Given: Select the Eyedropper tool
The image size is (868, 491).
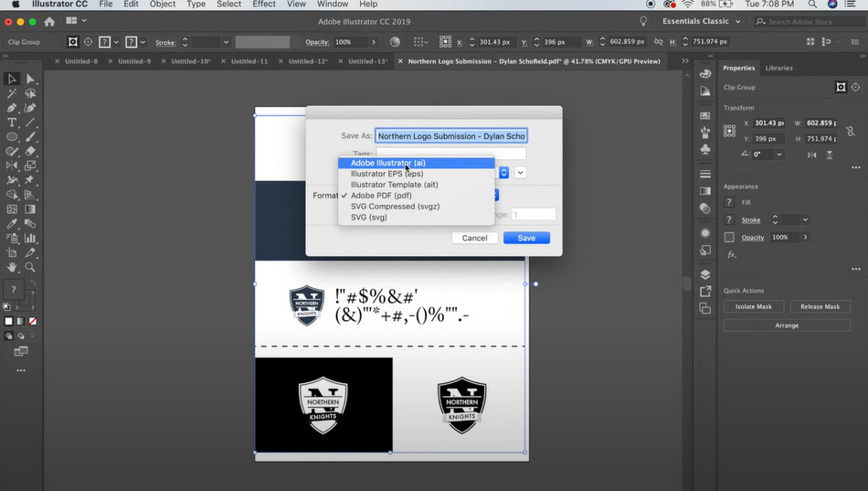Looking at the screenshot, I should coord(12,224).
